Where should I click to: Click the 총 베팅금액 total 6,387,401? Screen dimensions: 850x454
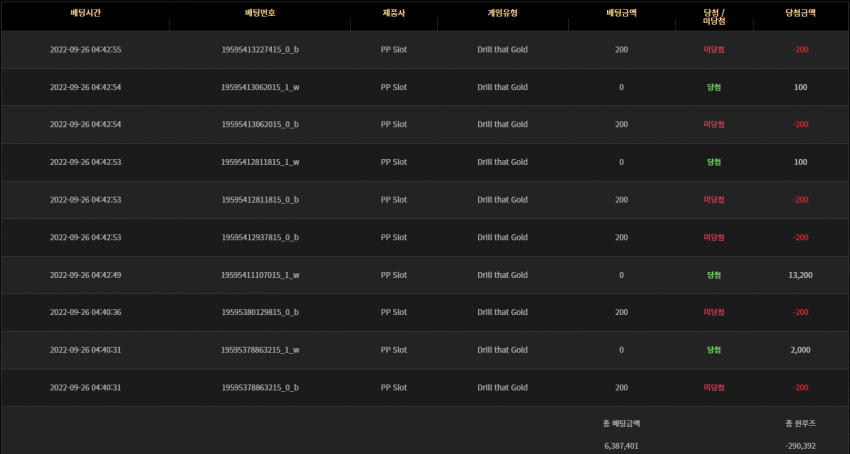click(x=621, y=446)
